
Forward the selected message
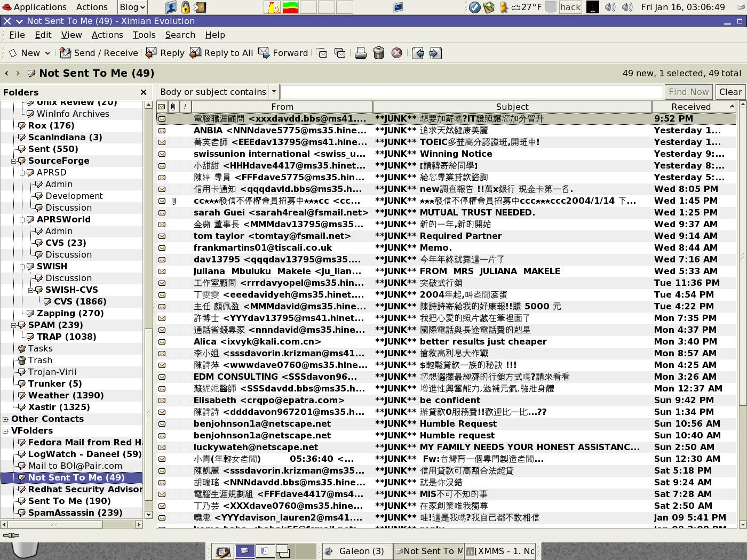coord(283,53)
